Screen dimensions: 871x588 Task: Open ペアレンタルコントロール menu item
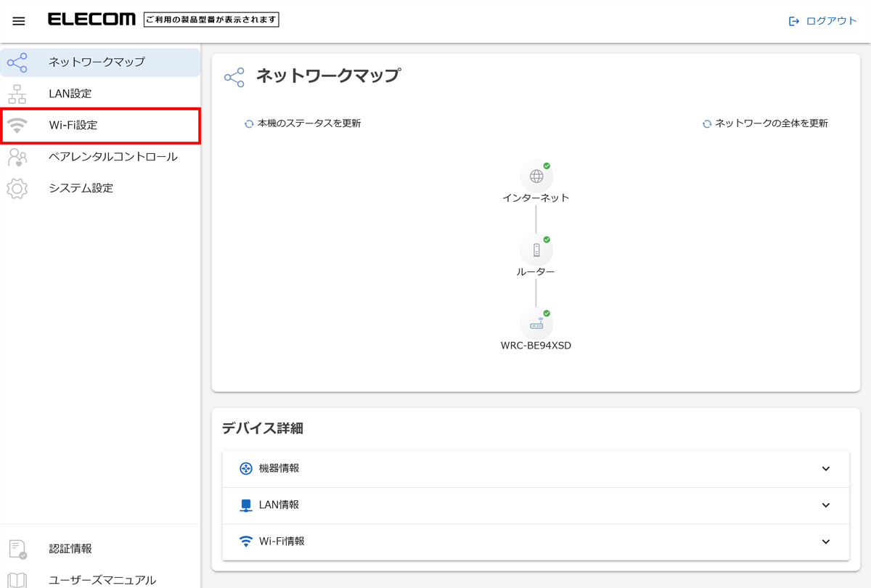click(x=100, y=157)
